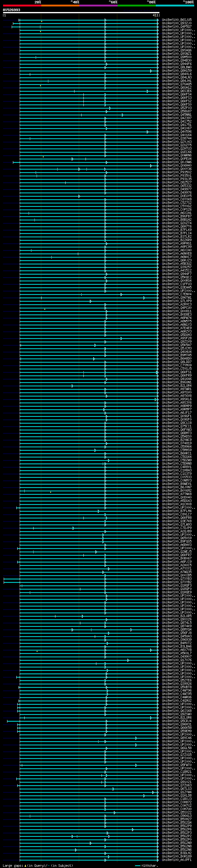Open hit UniRef100_C5DHN8
The width and height of the screenshot is (197, 868).
pyautogui.click(x=177, y=464)
